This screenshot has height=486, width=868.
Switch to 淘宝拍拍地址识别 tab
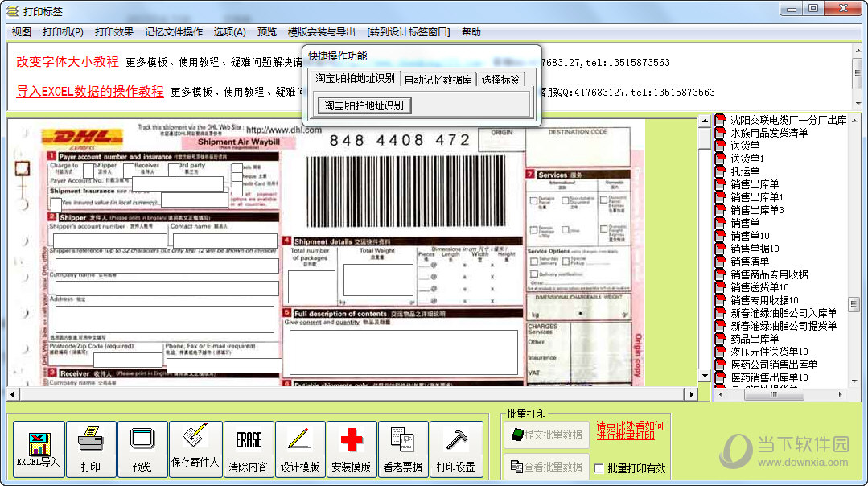355,78
